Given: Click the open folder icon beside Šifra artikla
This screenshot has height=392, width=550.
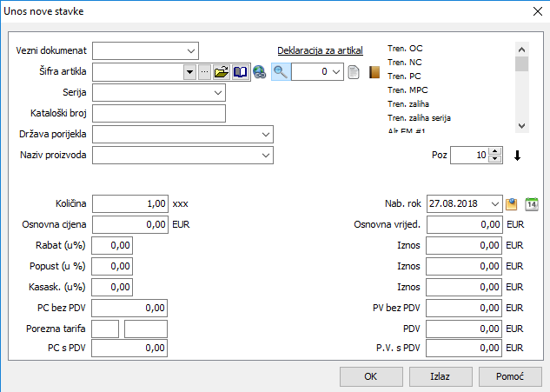Looking at the screenshot, I should pos(221,72).
